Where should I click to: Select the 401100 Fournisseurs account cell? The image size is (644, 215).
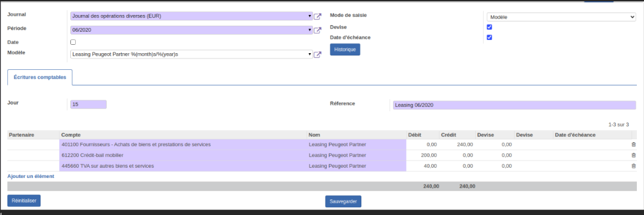183,145
